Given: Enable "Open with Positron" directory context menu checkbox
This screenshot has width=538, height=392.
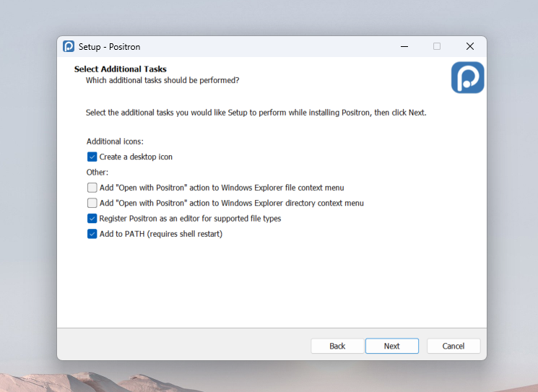Looking at the screenshot, I should [x=92, y=204].
